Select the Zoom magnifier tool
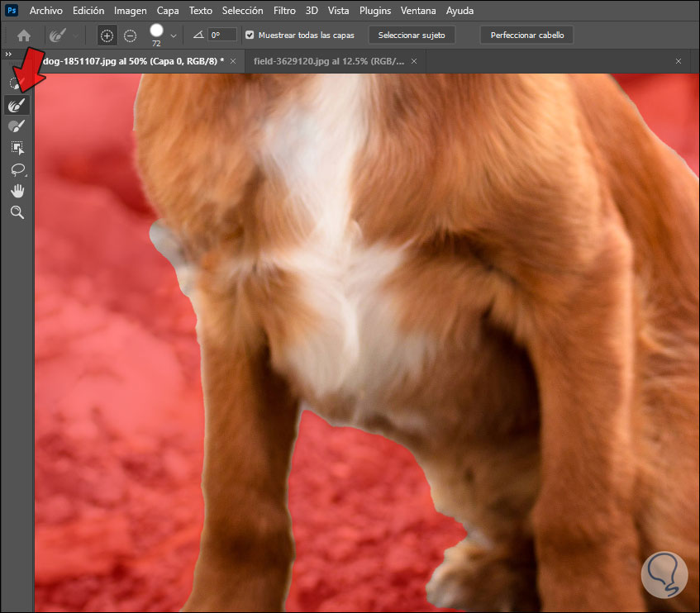The image size is (700, 613). (x=17, y=212)
